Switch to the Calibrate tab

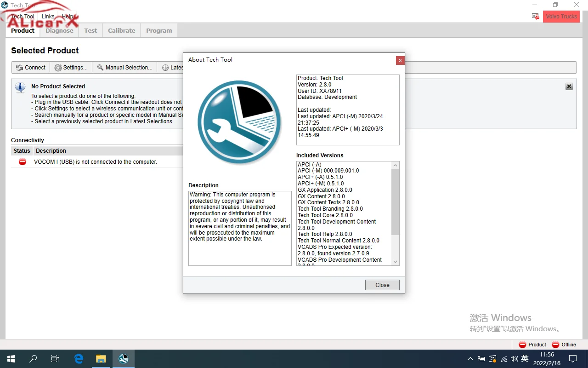[x=122, y=31]
